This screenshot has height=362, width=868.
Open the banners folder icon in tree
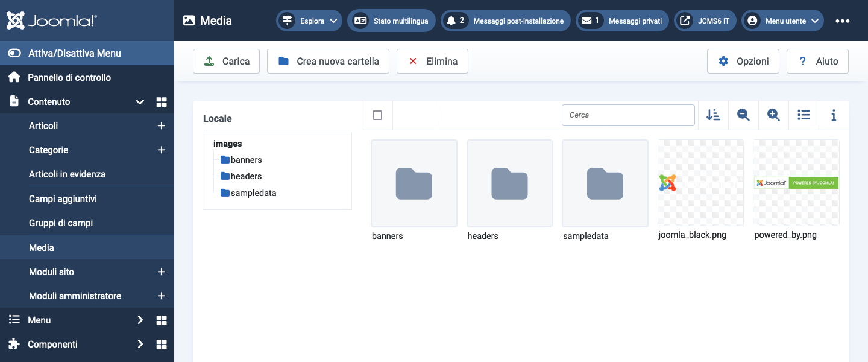(x=225, y=160)
